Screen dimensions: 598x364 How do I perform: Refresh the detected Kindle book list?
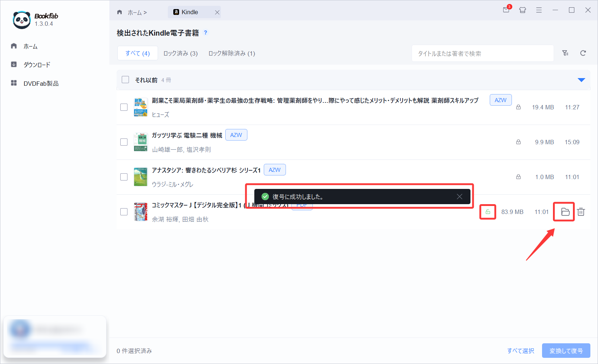point(583,53)
